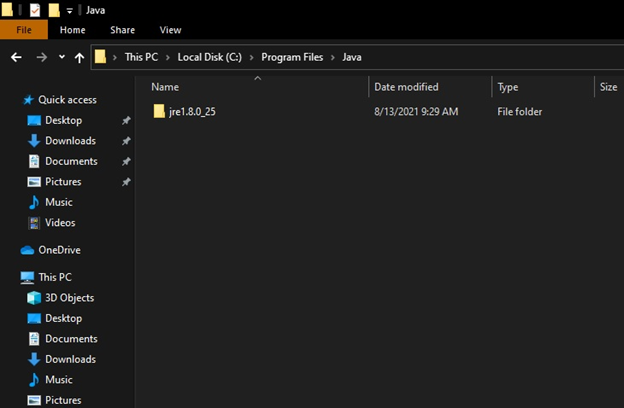624x408 pixels.
Task: Open the Music icon under Quick access
Action: coord(34,202)
